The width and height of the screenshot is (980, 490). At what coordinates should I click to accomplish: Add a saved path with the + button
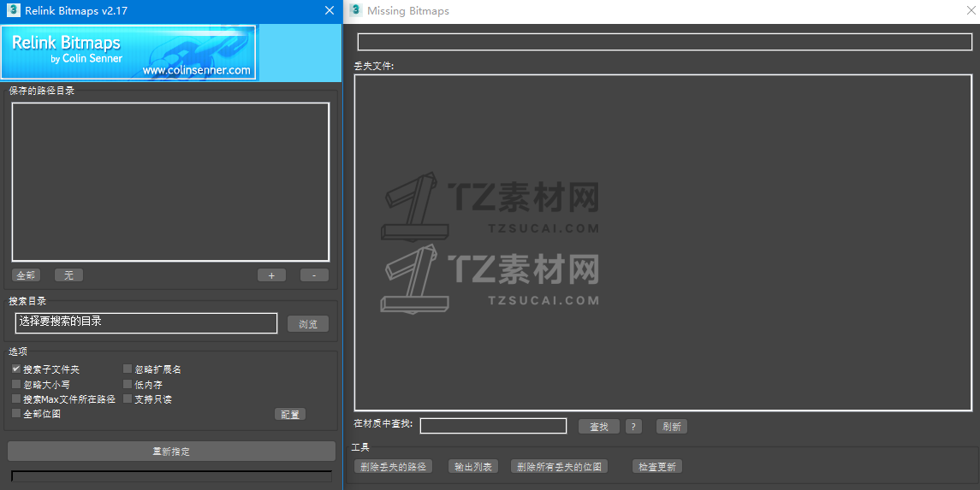click(272, 275)
